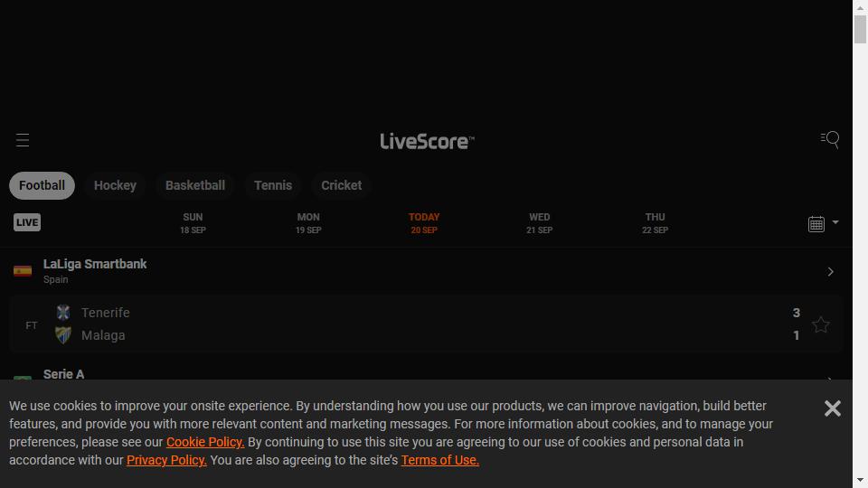Favorite the Tenerife vs Malaga match star
This screenshot has height=488, width=868.
click(x=820, y=324)
